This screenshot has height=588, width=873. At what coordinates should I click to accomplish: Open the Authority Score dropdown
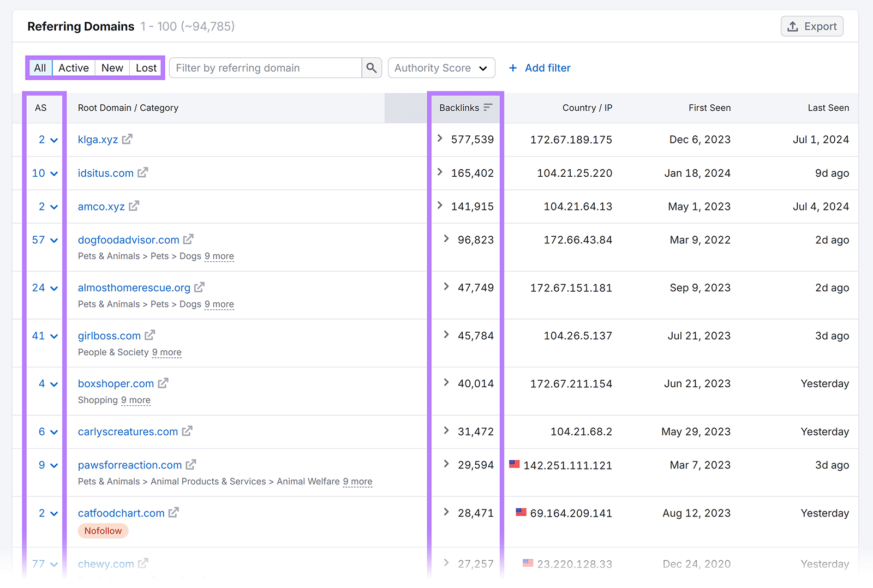(x=441, y=68)
